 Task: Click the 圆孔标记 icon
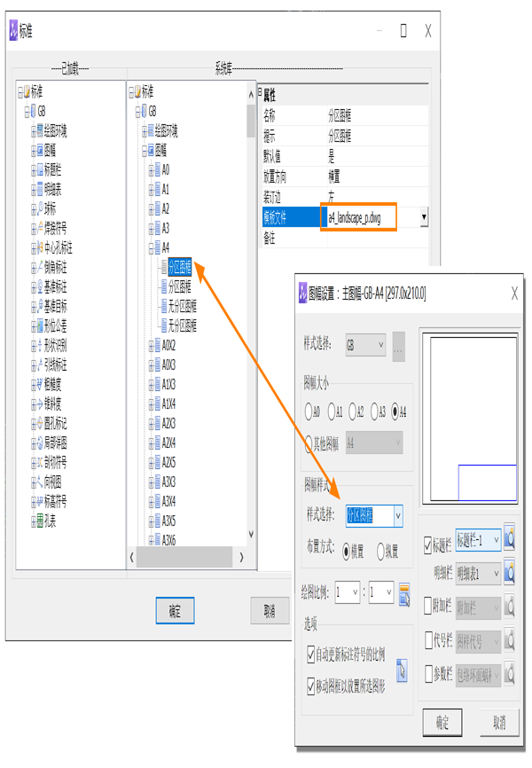(40, 423)
